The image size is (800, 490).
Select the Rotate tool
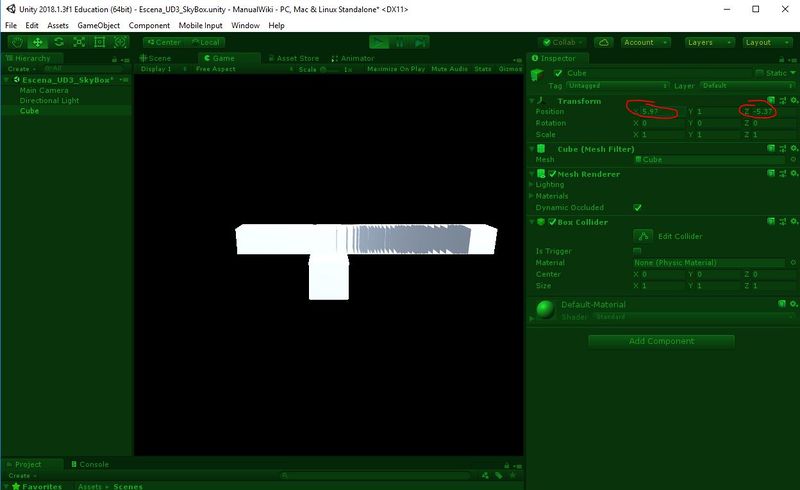click(59, 42)
